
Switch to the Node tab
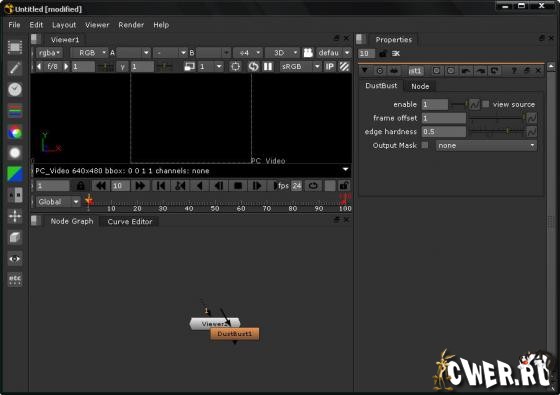click(420, 86)
